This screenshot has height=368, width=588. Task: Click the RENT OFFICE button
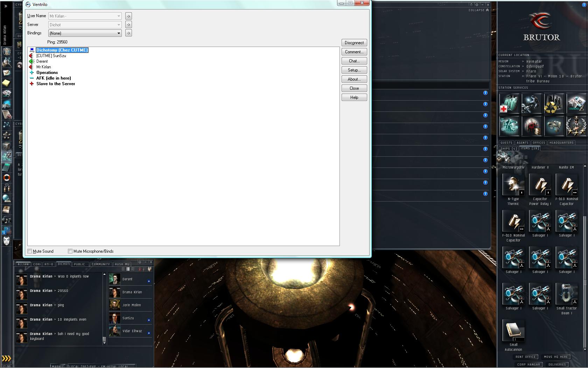(526, 357)
